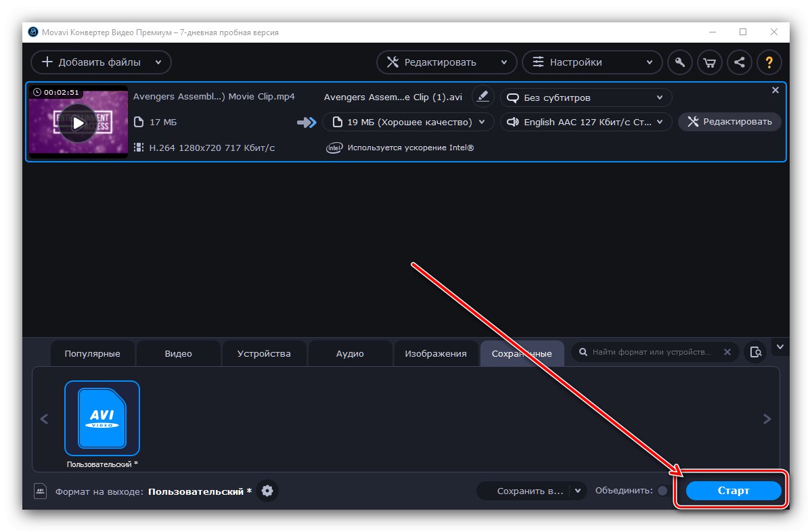This screenshot has width=812, height=532.
Task: Open audio track English AAC dropdown
Action: pos(586,122)
